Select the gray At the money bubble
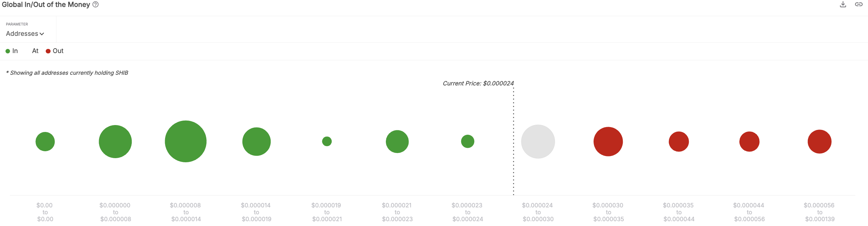The height and width of the screenshot is (226, 868). [x=538, y=142]
